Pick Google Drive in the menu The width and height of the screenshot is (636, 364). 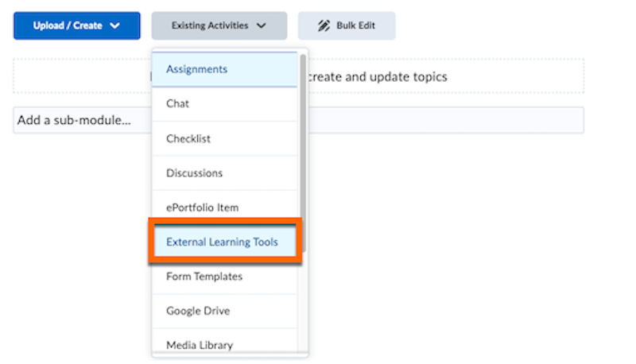tap(225, 311)
